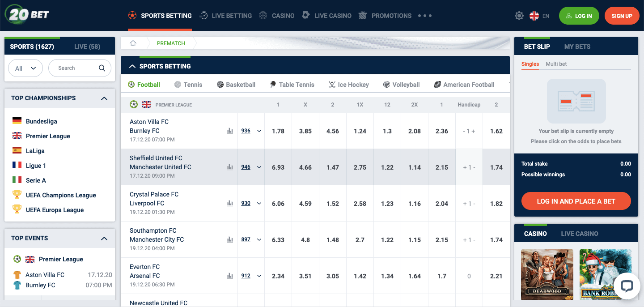Screen dimensions: 644x307
Task: Click Europa League trophy icon
Action: (17, 209)
